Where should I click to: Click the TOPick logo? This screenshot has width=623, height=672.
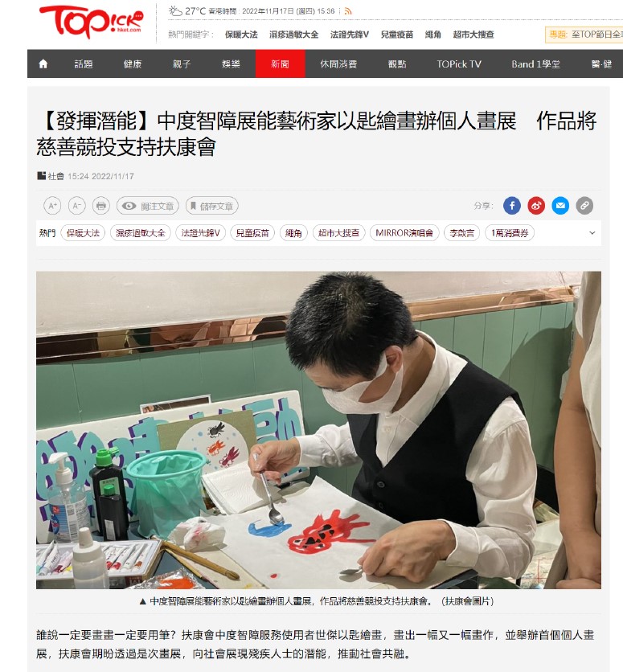[x=91, y=22]
